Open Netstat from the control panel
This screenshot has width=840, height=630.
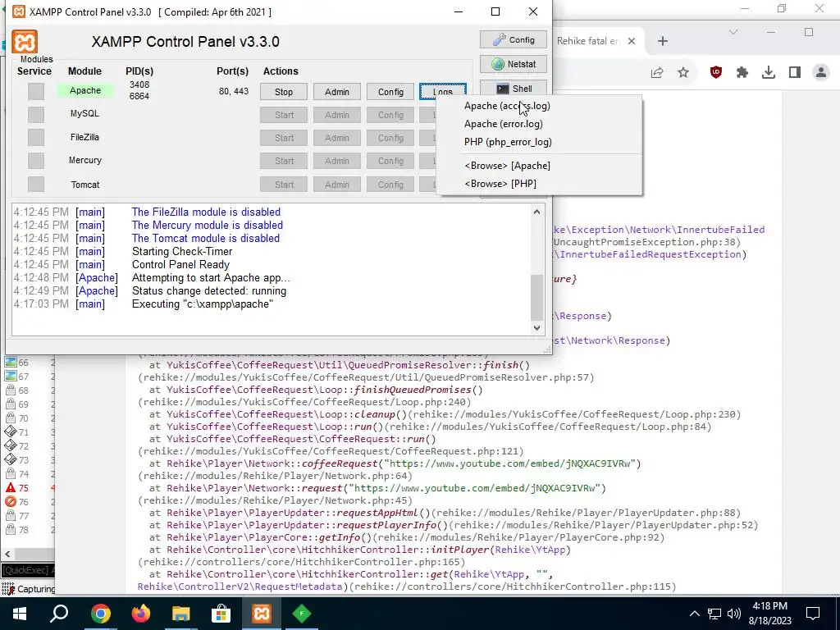tap(514, 64)
